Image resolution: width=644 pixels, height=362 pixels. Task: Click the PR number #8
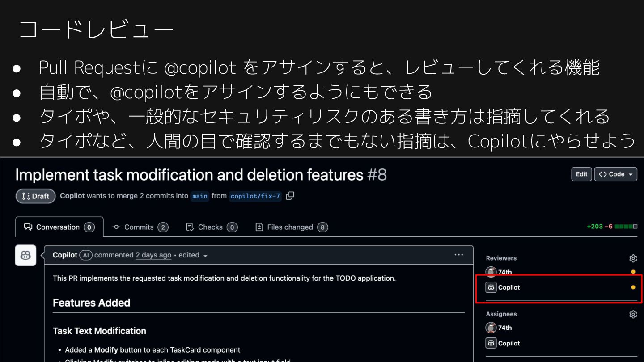point(377,175)
